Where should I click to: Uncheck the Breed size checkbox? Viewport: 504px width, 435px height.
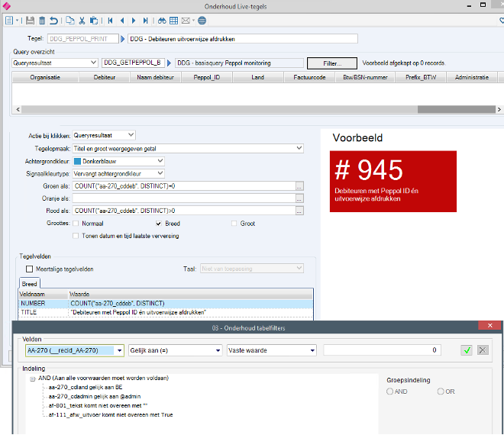click(158, 224)
